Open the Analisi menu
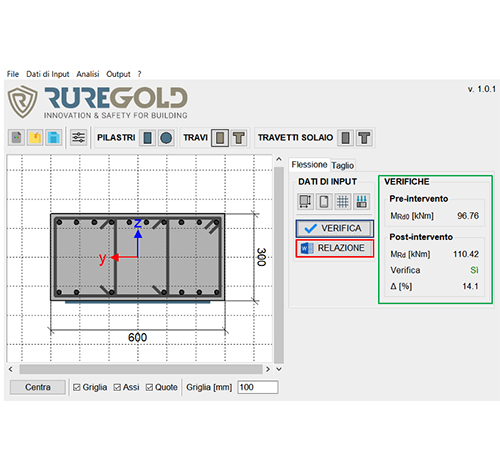 pos(88,74)
